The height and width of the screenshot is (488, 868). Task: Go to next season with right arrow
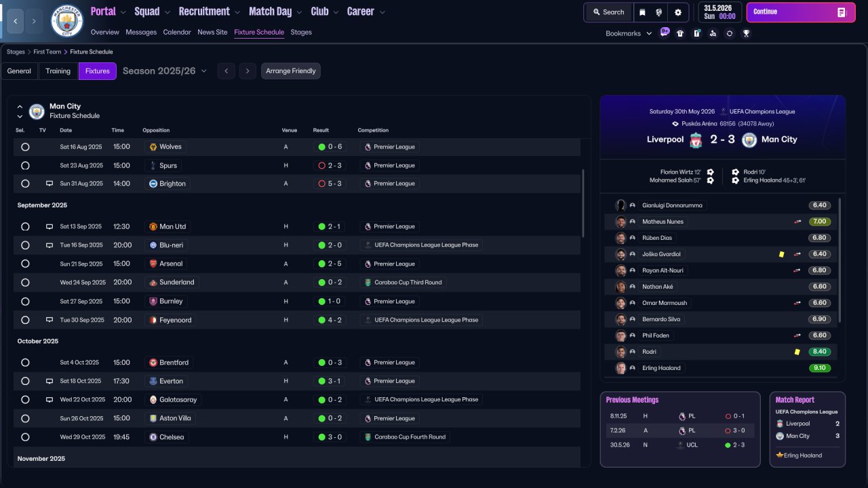coord(248,71)
